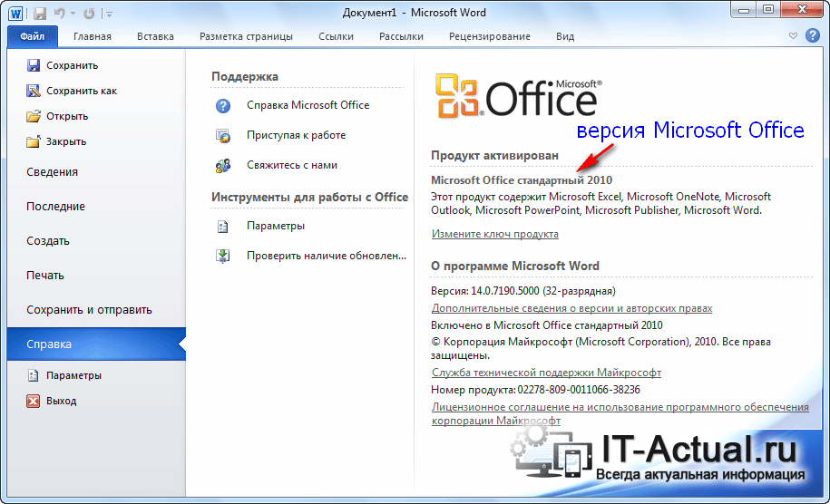Switch to the Главная ribbon tab

click(x=93, y=36)
